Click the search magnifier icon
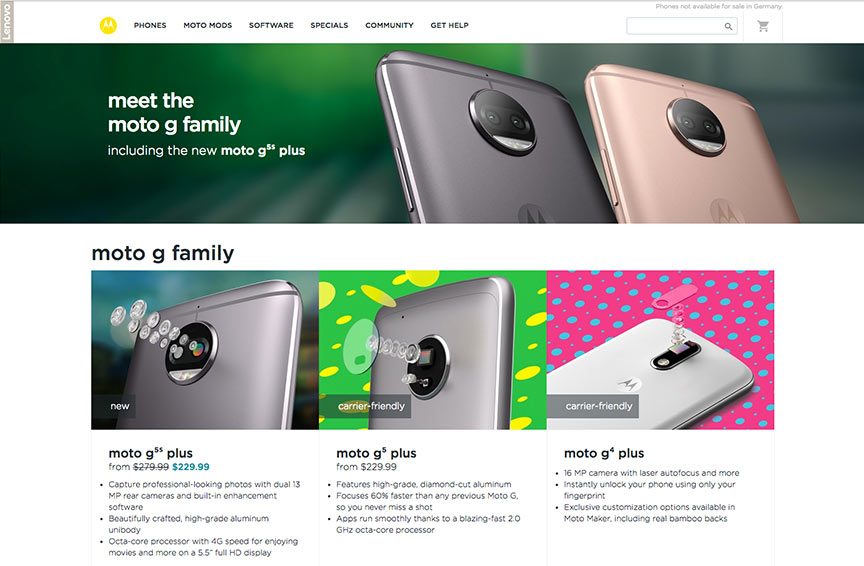864x566 pixels. 728,26
